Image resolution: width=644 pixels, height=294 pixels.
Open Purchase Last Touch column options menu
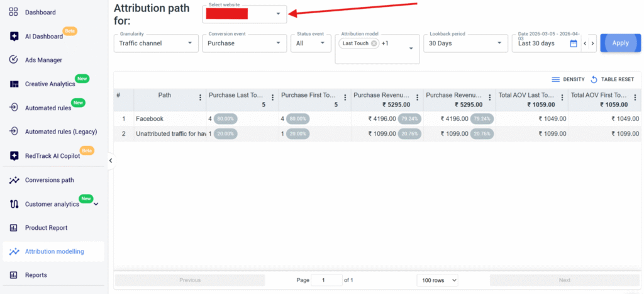pyautogui.click(x=273, y=98)
